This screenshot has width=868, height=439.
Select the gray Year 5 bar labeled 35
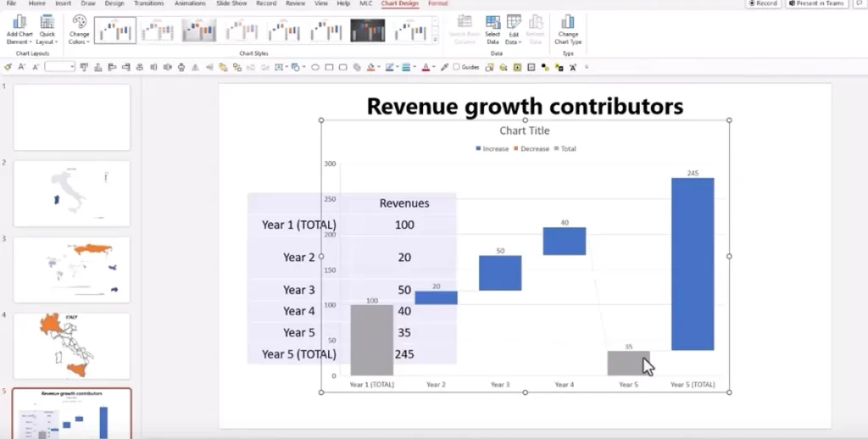628,364
